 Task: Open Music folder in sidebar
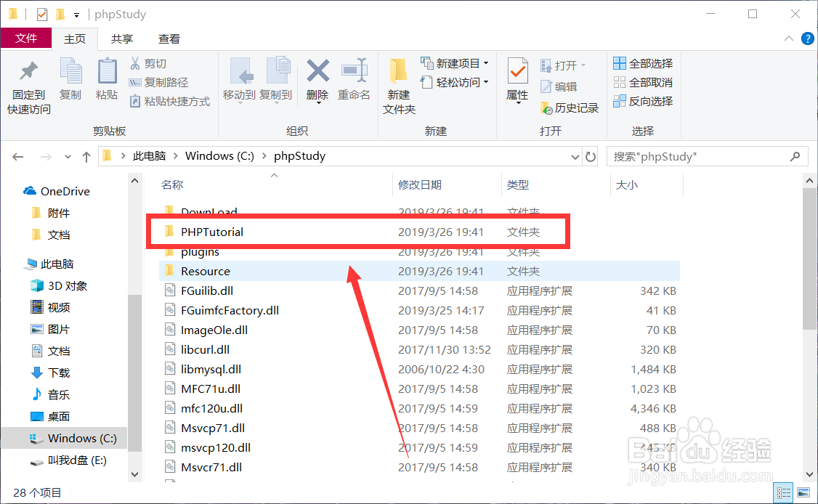(x=51, y=395)
